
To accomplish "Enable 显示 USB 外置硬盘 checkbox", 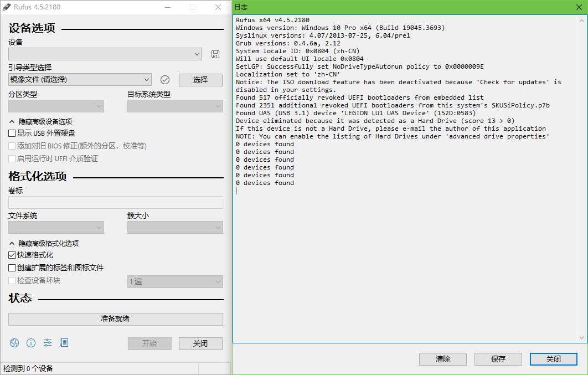I will [x=12, y=133].
